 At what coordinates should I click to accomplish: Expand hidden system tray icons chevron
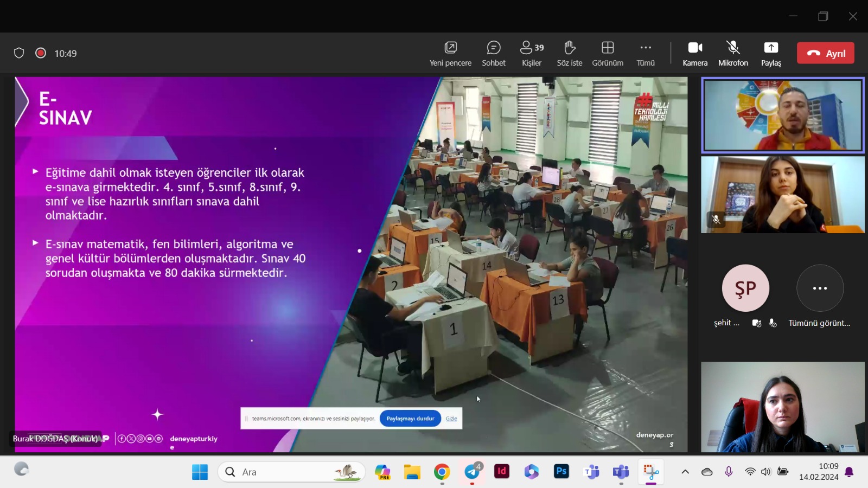coord(685,472)
